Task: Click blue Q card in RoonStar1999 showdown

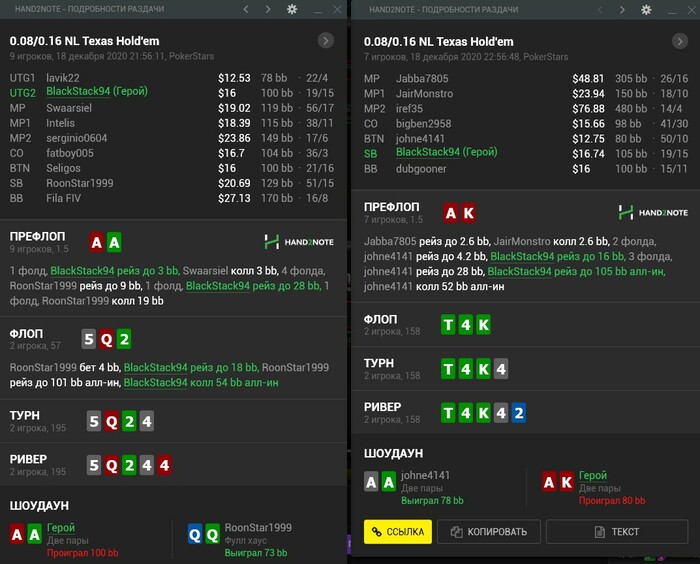Action: click(195, 534)
